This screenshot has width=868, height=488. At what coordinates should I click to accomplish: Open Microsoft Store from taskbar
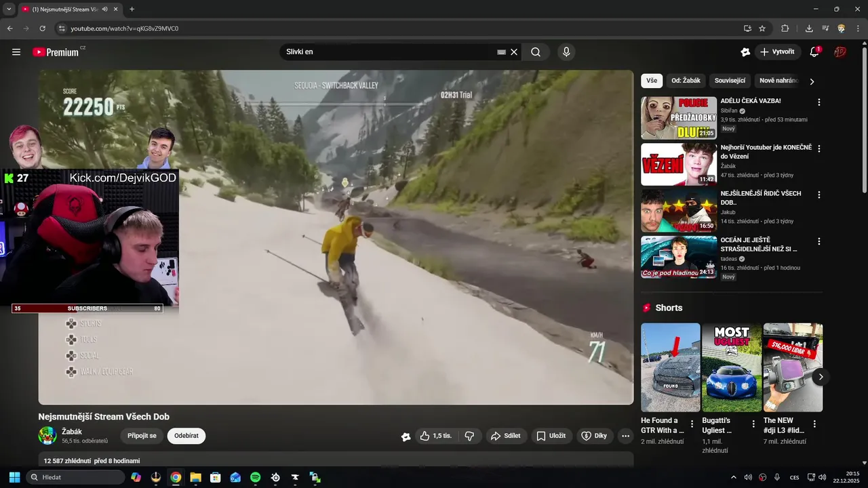(216, 477)
